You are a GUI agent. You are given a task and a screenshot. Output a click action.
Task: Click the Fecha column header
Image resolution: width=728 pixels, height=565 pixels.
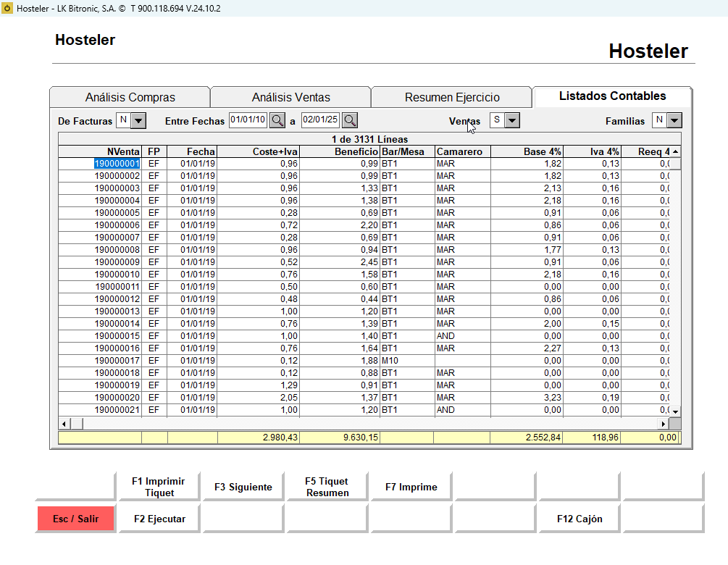click(x=192, y=152)
